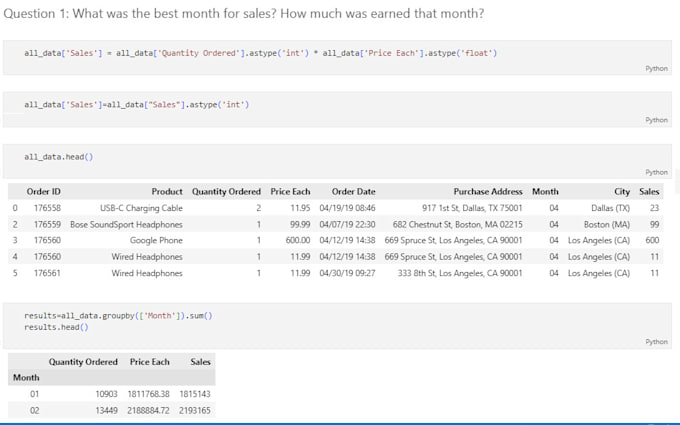Select Python language label of all_data.head() cell
This screenshot has height=425, width=680.
click(656, 172)
